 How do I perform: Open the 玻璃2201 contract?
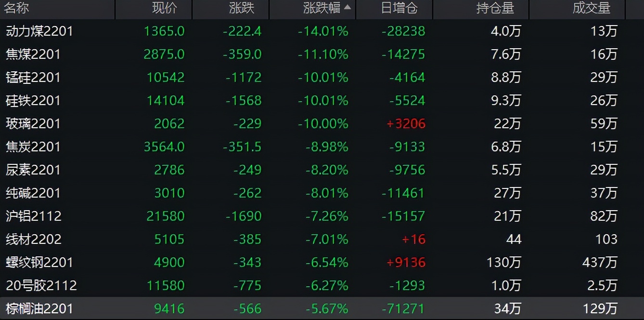pos(33,124)
